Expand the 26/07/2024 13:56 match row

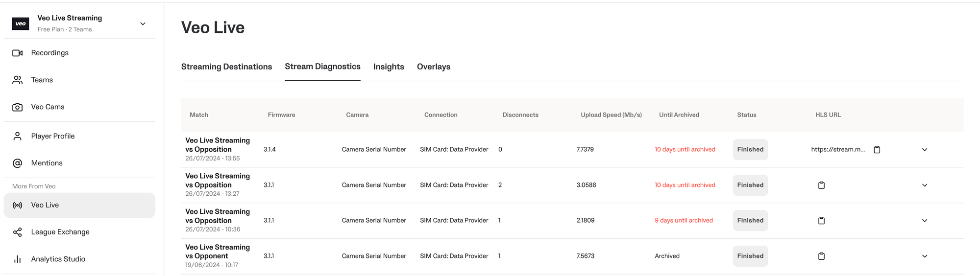(925, 150)
